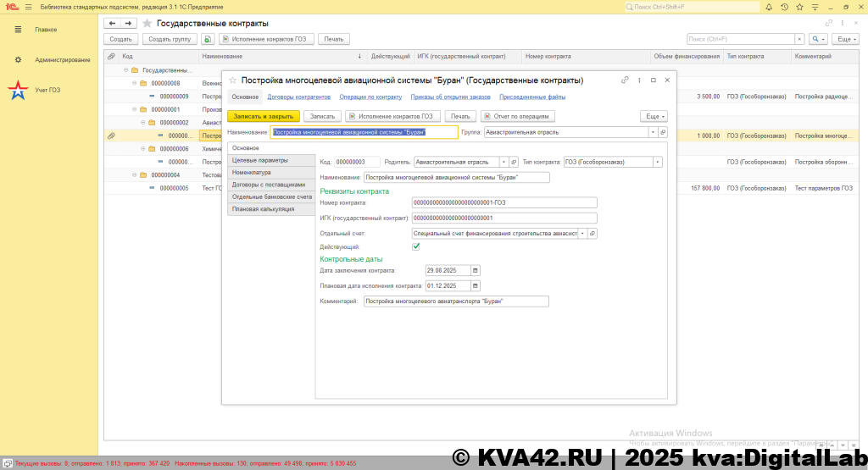868x470 pixels.
Task: Open calendar for contract signing date
Action: pos(475,271)
